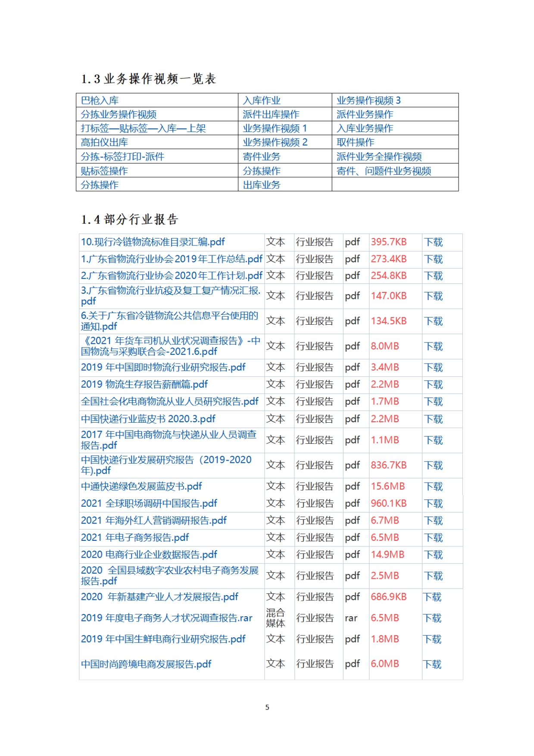Open the 出库业务 video link
534x756 pixels.
262,185
